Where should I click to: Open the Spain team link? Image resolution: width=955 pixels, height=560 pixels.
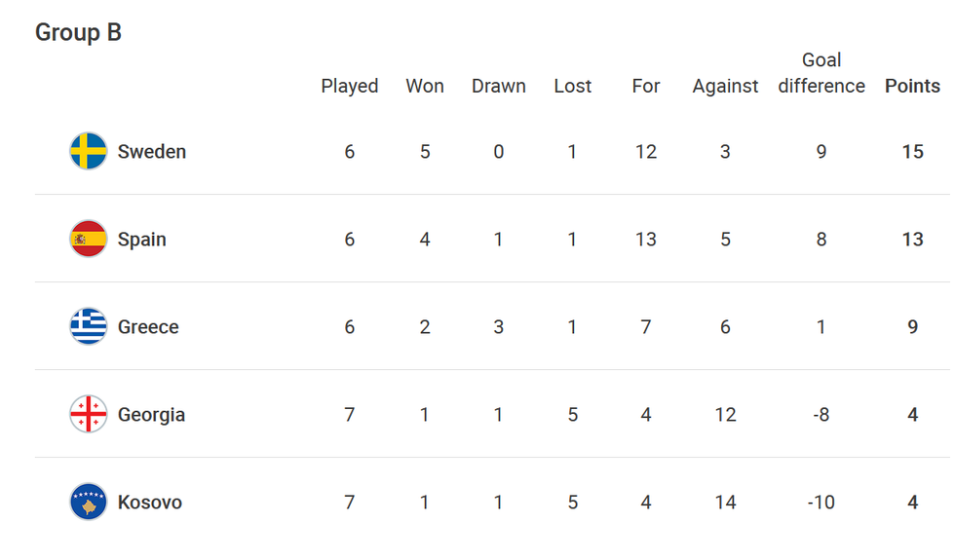click(142, 240)
